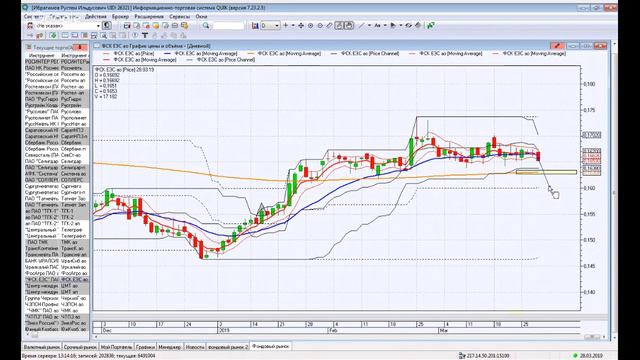Select the Русснефть row in the list
This screenshot has height=360, width=640.
pos(56,124)
